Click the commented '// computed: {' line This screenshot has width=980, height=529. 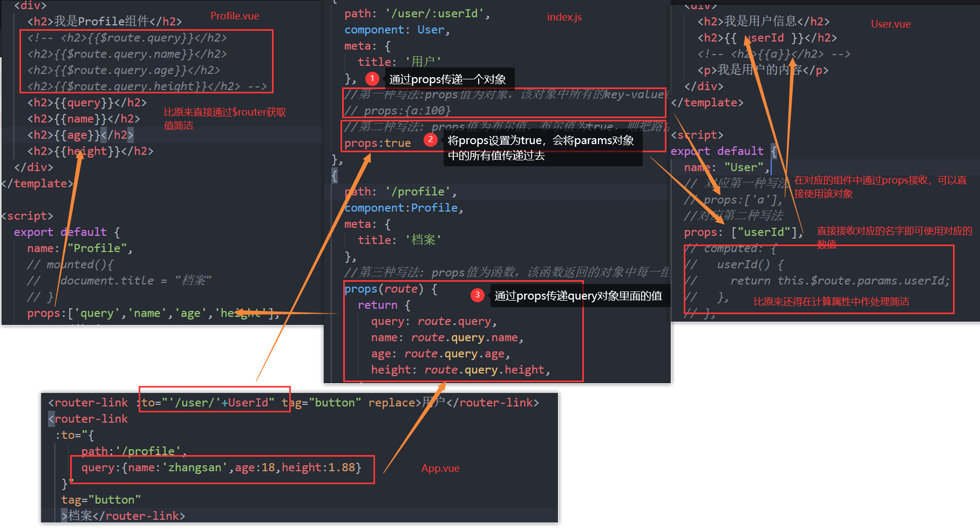coord(730,248)
